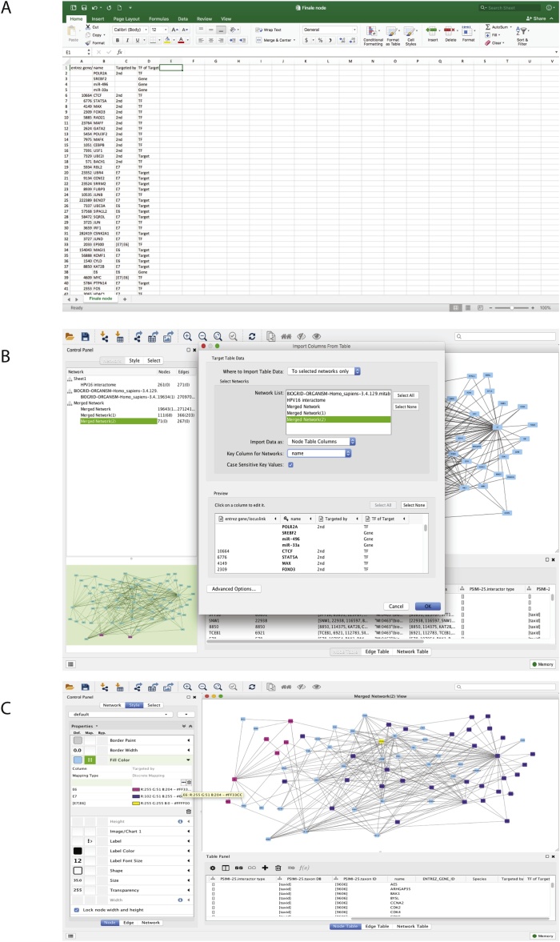The image size is (560, 942).
Task: Open the Key Column for Networks dropdown
Action: (320, 453)
